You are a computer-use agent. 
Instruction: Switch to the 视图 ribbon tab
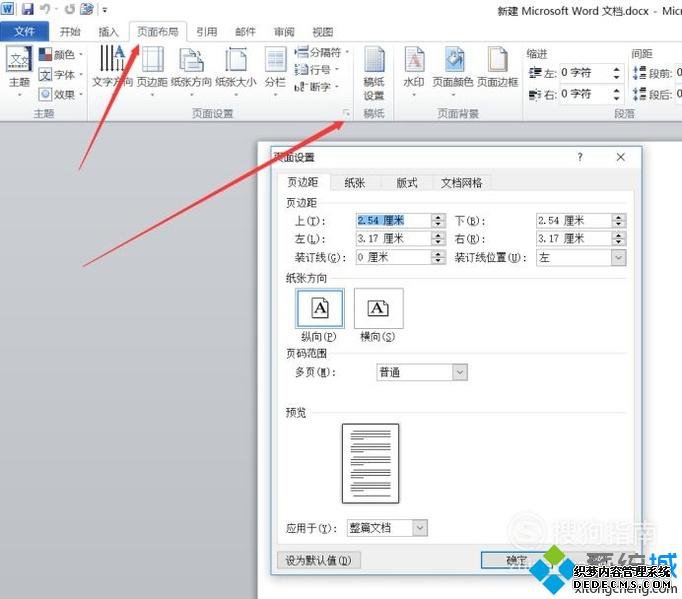[323, 32]
